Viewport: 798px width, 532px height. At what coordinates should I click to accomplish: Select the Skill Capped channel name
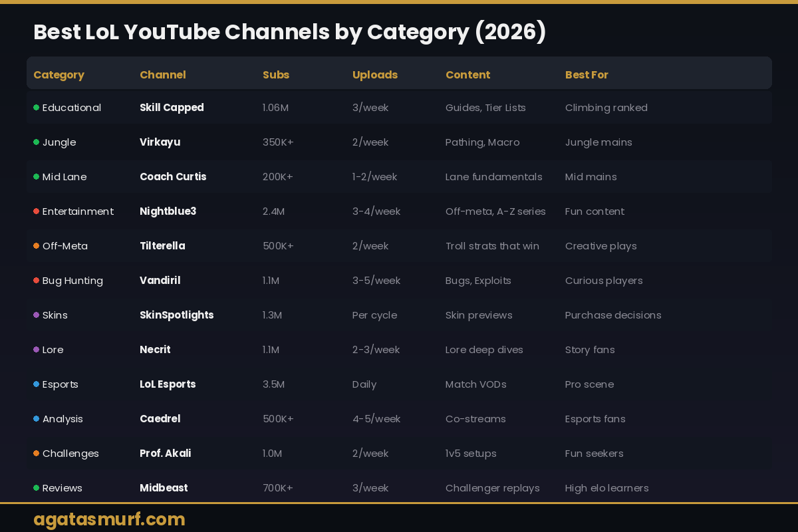(172, 108)
